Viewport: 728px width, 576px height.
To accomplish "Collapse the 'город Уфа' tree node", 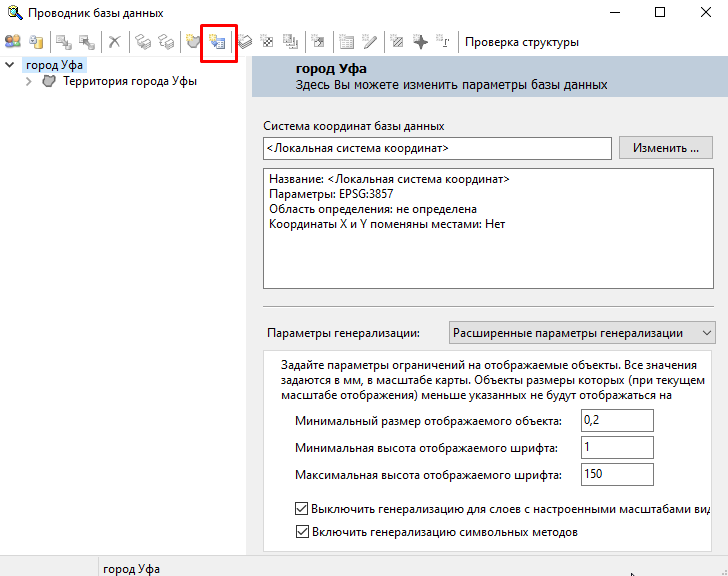I will click(10, 65).
